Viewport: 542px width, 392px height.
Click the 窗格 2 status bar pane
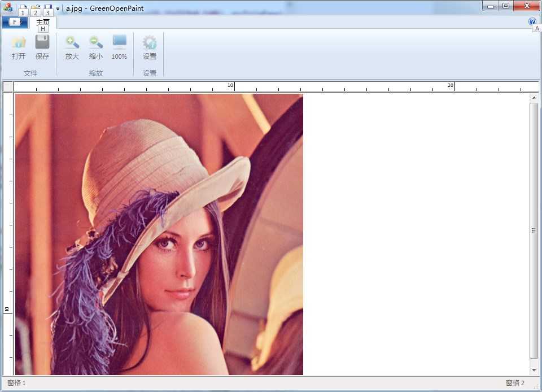[x=515, y=382]
